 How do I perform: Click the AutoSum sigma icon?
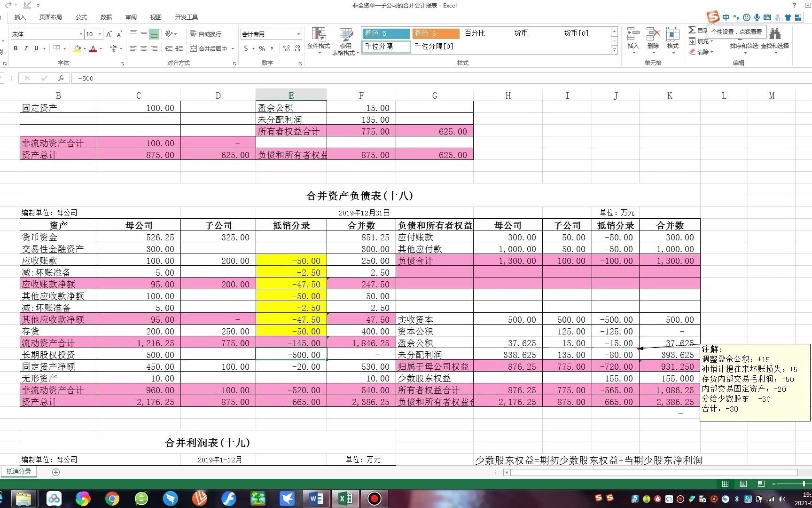coord(692,30)
